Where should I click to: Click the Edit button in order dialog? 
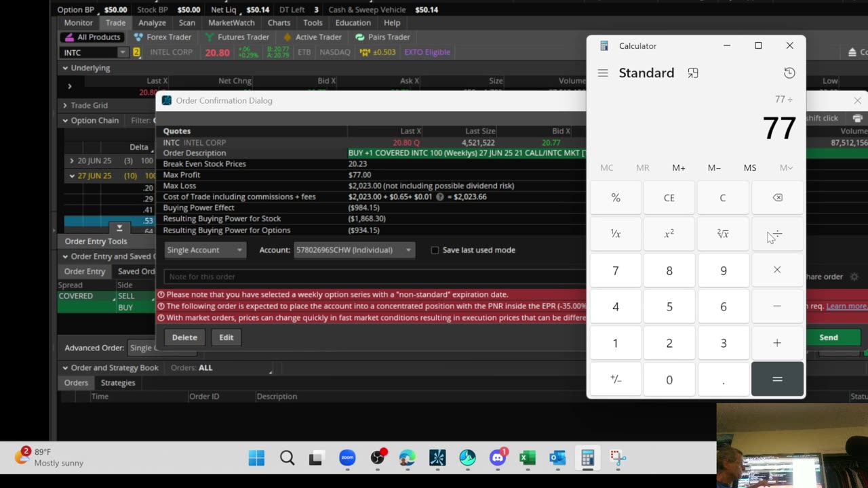click(226, 337)
